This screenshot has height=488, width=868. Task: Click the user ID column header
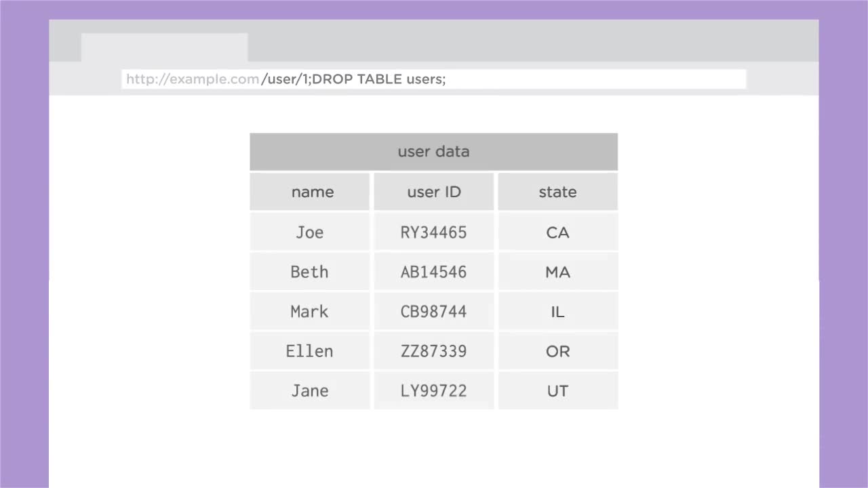point(434,192)
